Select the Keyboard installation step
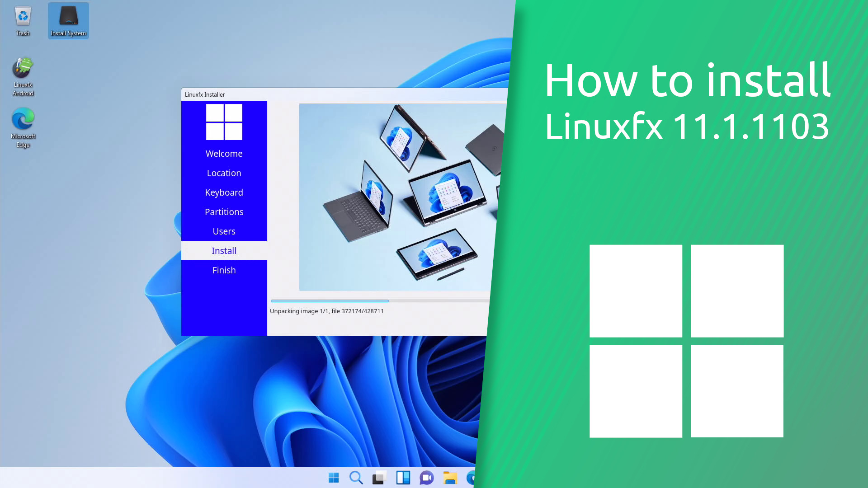Screen dimensions: 868x488 pos(224,192)
